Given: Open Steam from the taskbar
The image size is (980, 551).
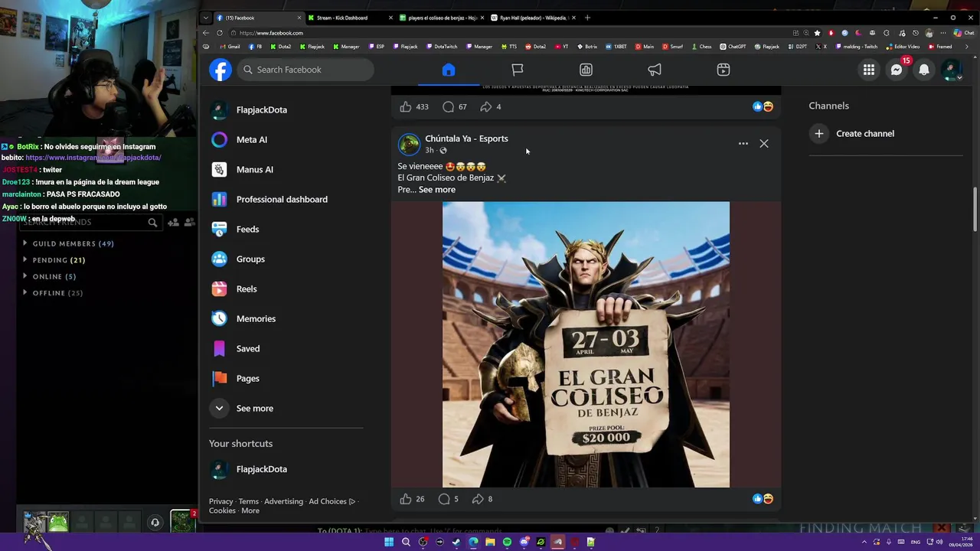Looking at the screenshot, I should point(456,542).
